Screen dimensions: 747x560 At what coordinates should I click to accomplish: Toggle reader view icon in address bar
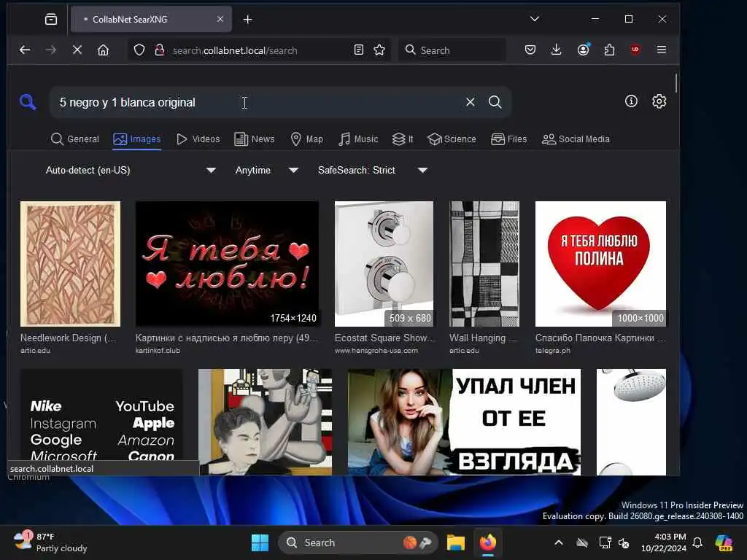pyautogui.click(x=359, y=50)
